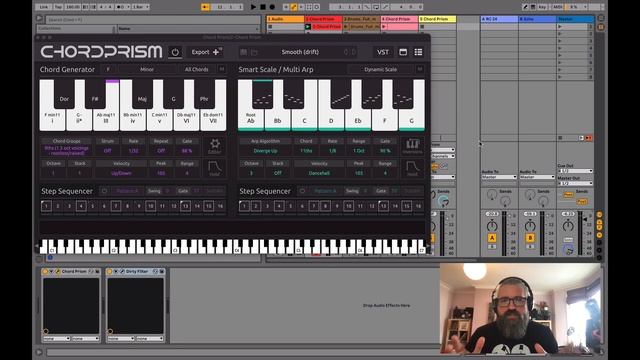
Task: Click the VST button in ChordPrism
Action: [x=383, y=52]
